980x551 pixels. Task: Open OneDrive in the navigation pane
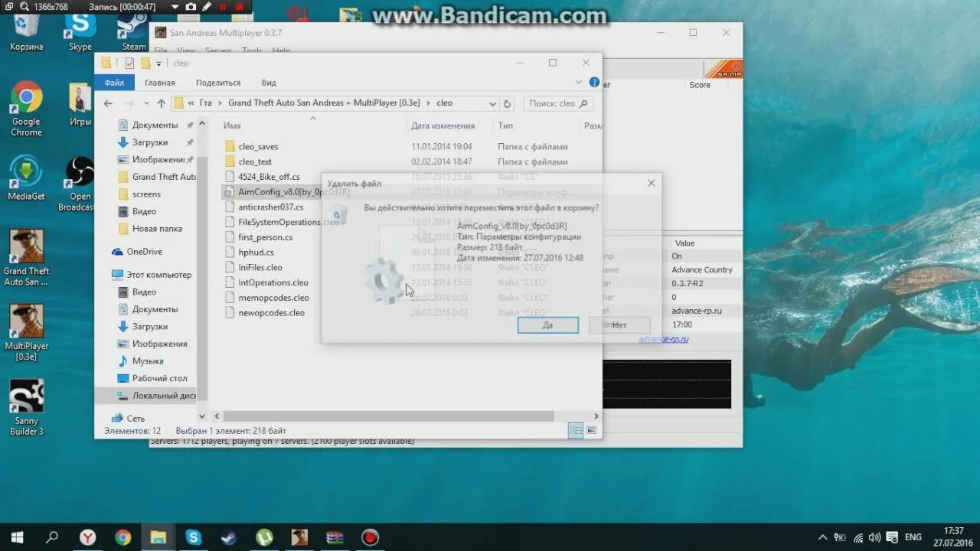144,252
